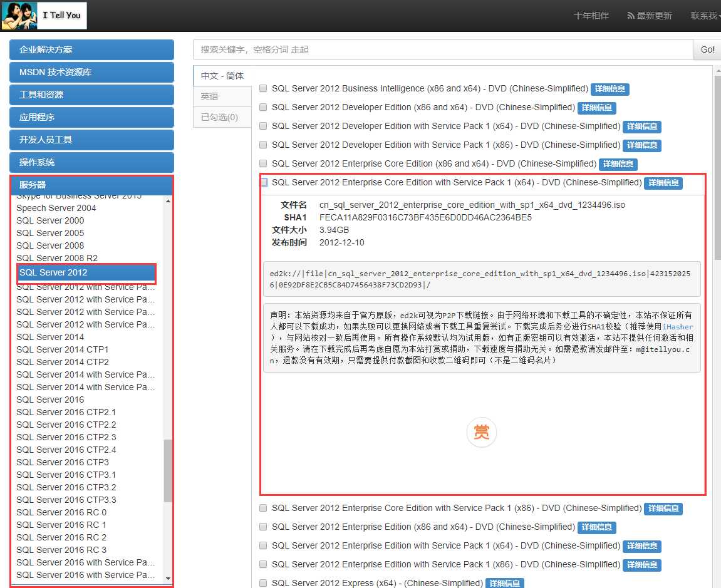Hide 详细信息 for Enterprise Core SP1 (x64)
721x588 pixels.
(663, 183)
